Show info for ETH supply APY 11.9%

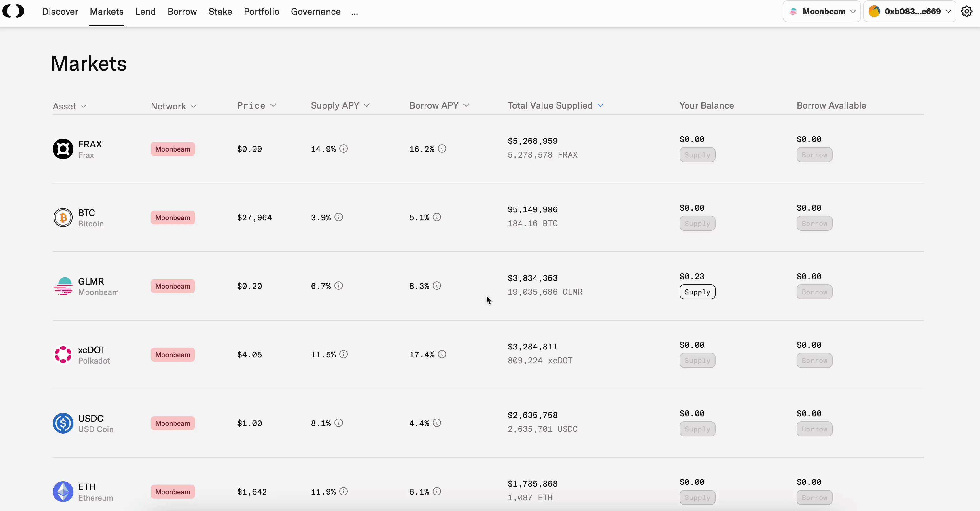pos(344,491)
